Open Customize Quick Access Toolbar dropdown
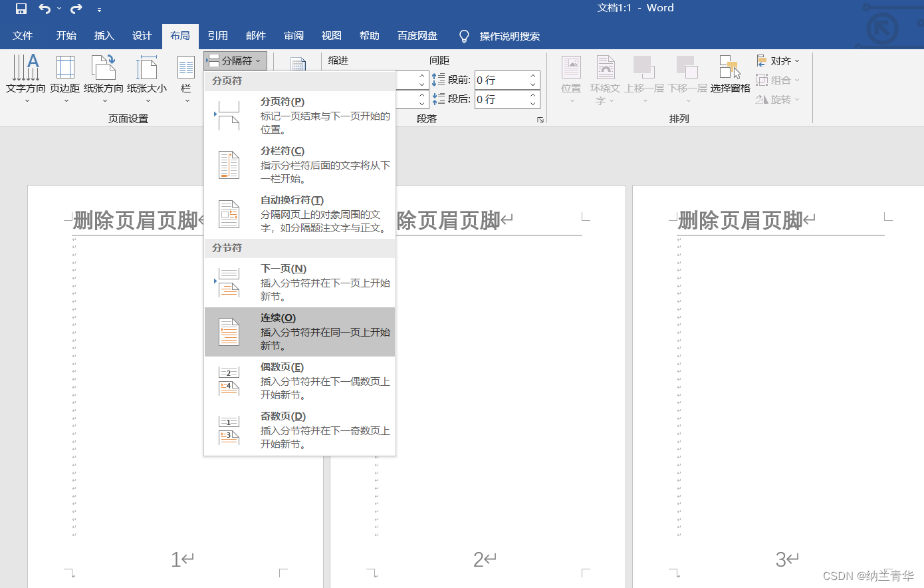This screenshot has width=924, height=588. click(x=99, y=9)
